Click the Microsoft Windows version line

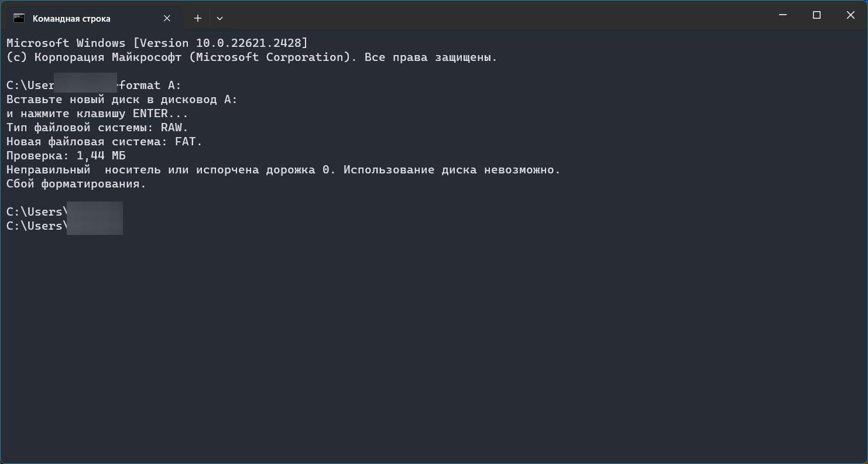click(x=156, y=43)
